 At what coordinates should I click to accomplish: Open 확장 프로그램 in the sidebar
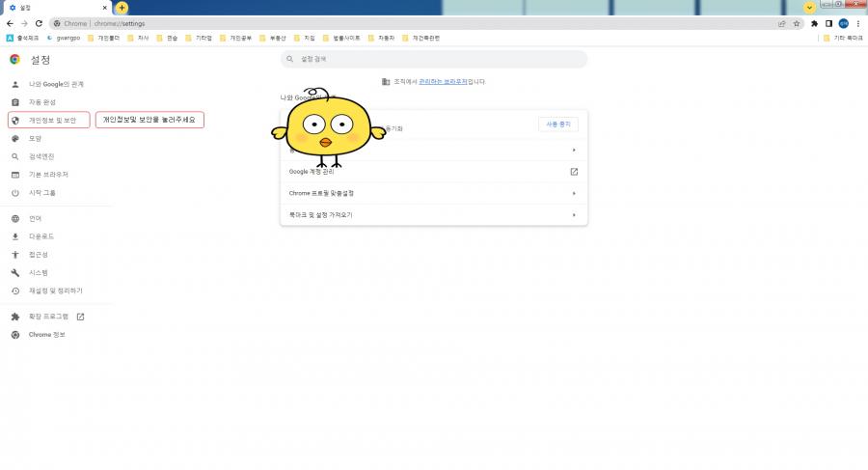tap(48, 317)
